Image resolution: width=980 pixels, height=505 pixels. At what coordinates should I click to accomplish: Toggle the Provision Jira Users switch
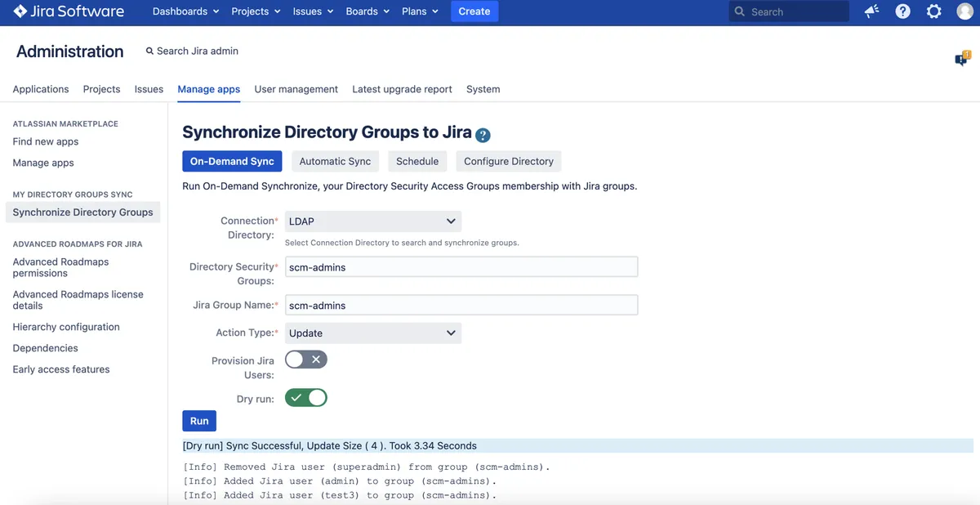coord(305,360)
